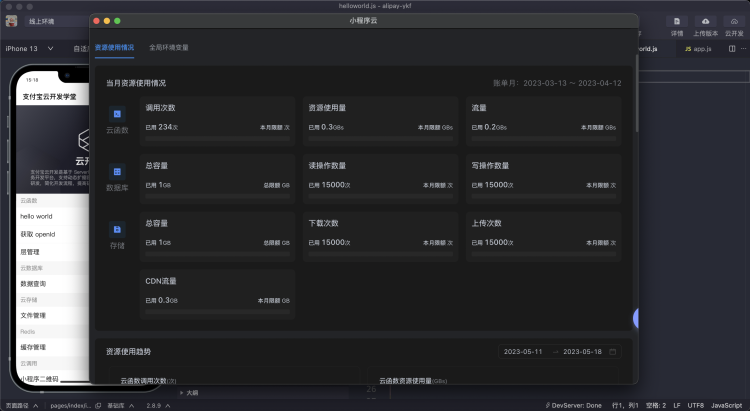This screenshot has width=750, height=411.
Task: Click the LF line ending indicator
Action: tap(677, 405)
